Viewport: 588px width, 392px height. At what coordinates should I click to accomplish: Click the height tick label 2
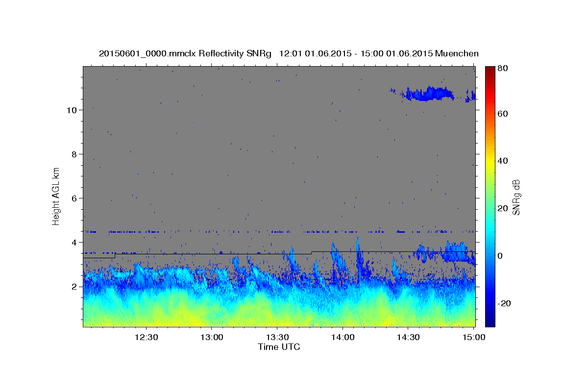pos(73,286)
